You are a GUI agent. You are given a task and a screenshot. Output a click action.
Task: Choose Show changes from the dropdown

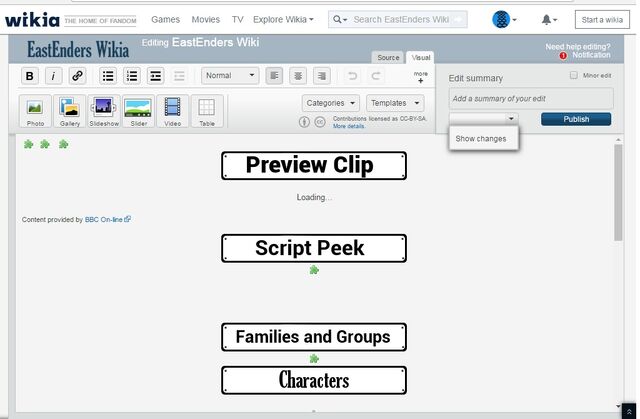(481, 139)
